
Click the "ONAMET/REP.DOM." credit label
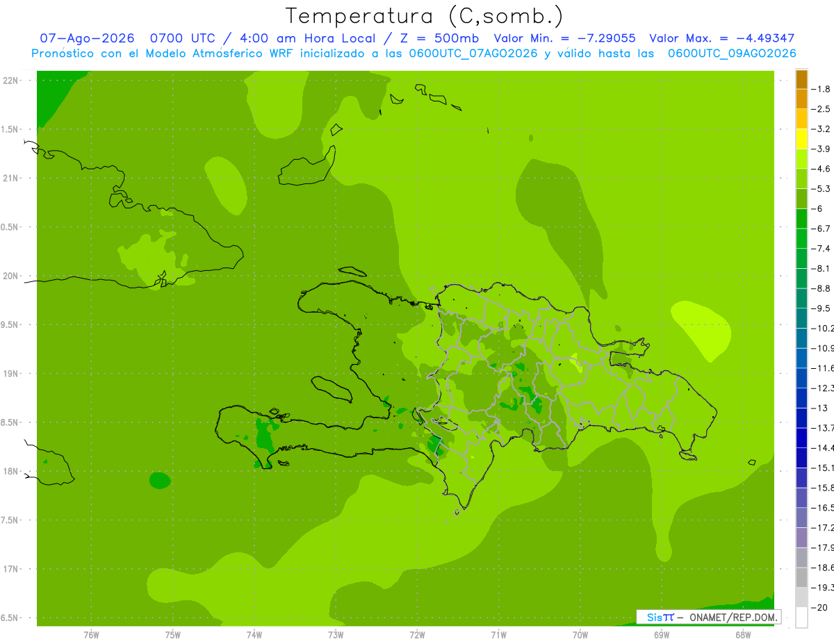click(x=733, y=617)
